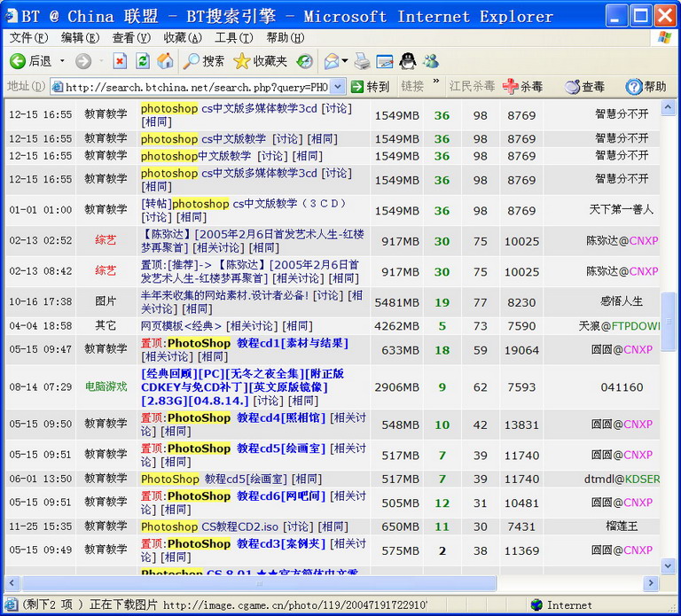681x616 pixels.
Task: Open the 帮助(H) menu
Action: pos(286,38)
